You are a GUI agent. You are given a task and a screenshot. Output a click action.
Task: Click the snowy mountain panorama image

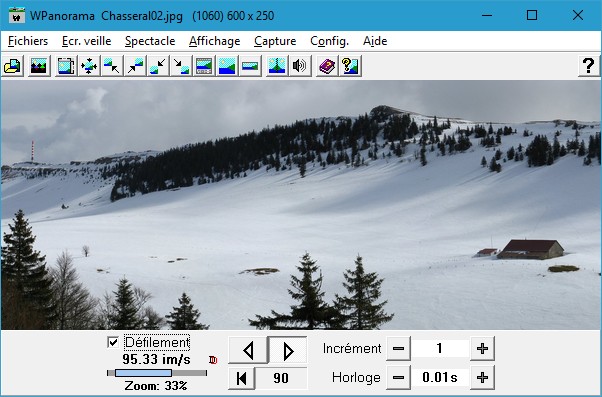point(301,205)
